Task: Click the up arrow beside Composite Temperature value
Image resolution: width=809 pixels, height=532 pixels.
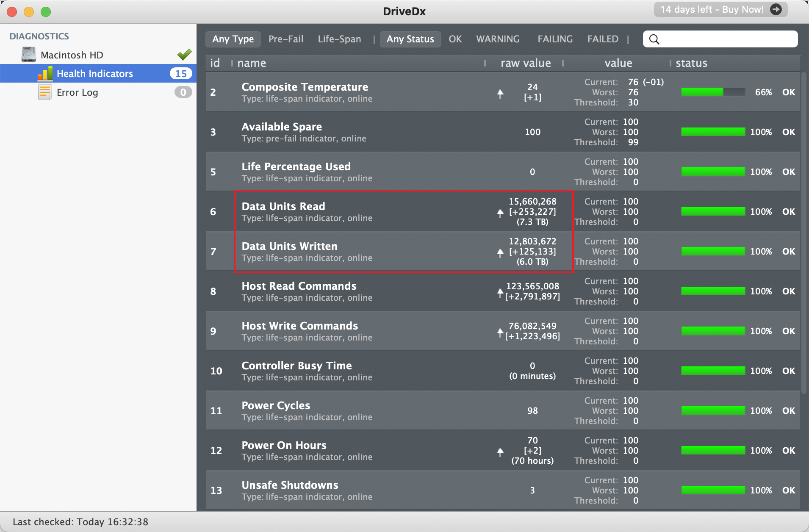Action: tap(500, 94)
